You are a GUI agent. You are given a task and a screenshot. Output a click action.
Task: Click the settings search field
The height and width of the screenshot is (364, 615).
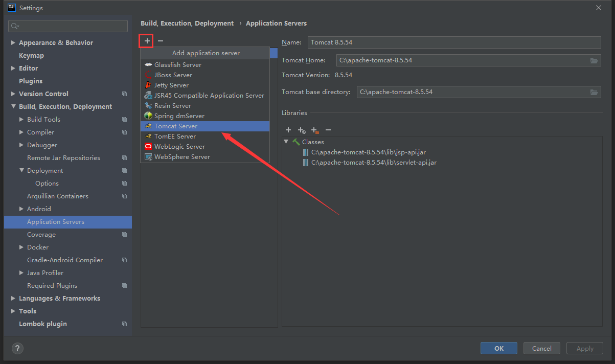pos(68,26)
